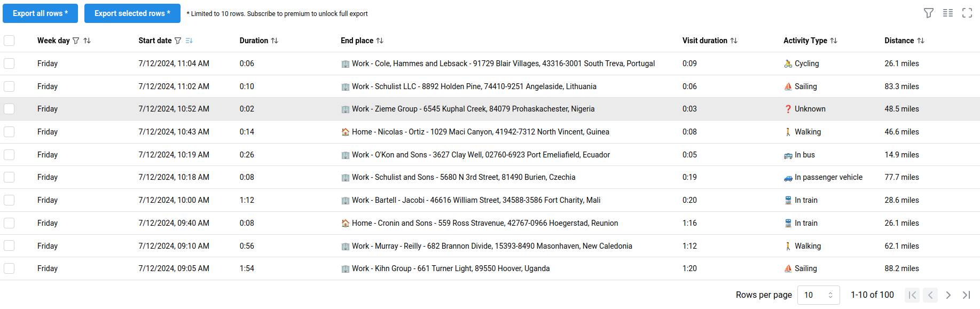Sort by End place arrows

pyautogui.click(x=380, y=41)
